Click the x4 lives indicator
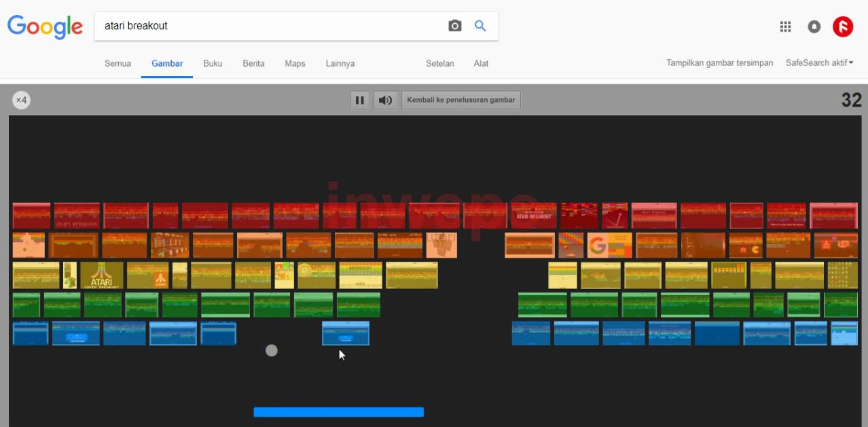The height and width of the screenshot is (427, 868). (x=21, y=101)
